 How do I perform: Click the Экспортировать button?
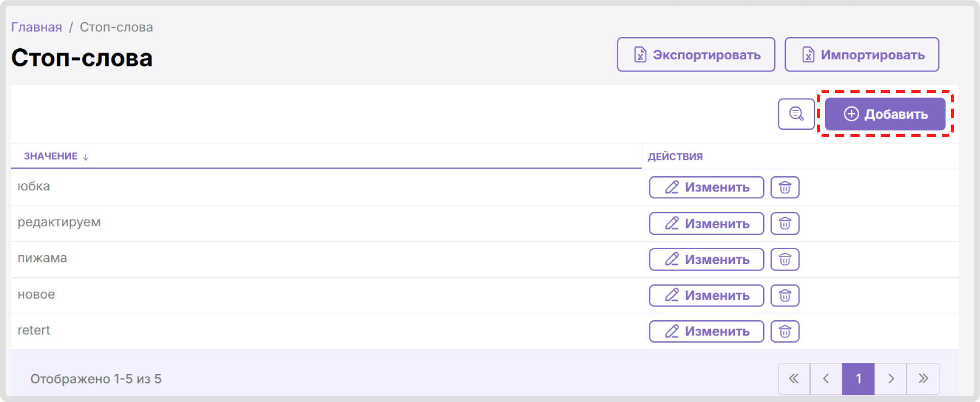pos(696,54)
